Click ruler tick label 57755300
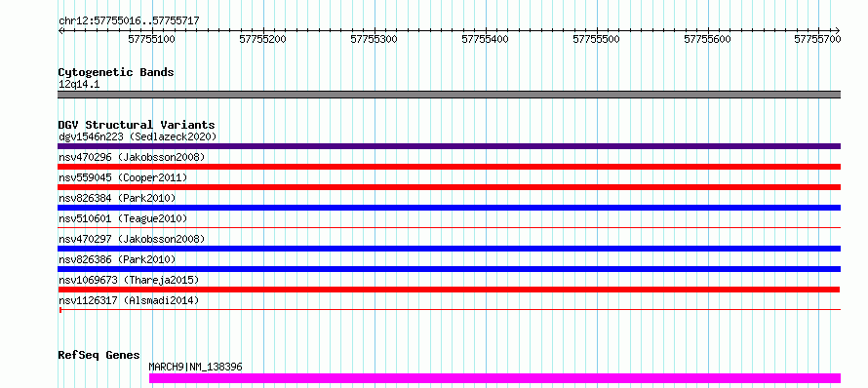 pyautogui.click(x=375, y=39)
